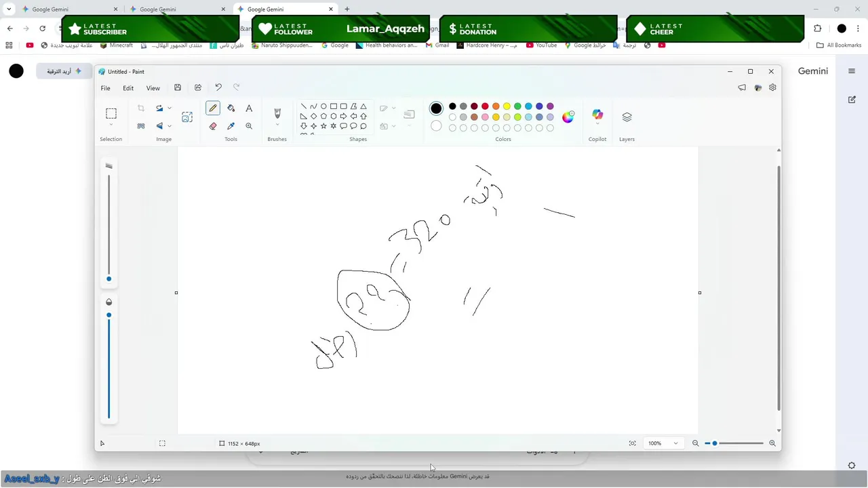
Task: Open the Minecraft bookmark
Action: point(117,45)
